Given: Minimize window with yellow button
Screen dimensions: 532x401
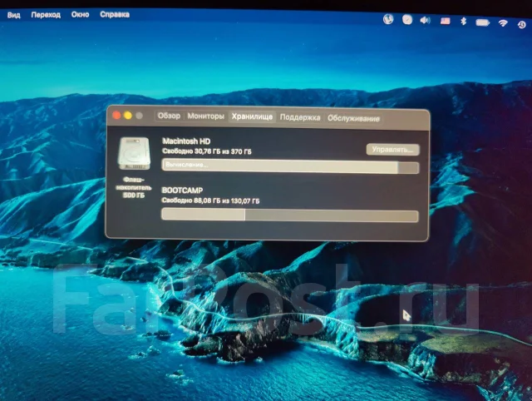Looking at the screenshot, I should point(128,116).
